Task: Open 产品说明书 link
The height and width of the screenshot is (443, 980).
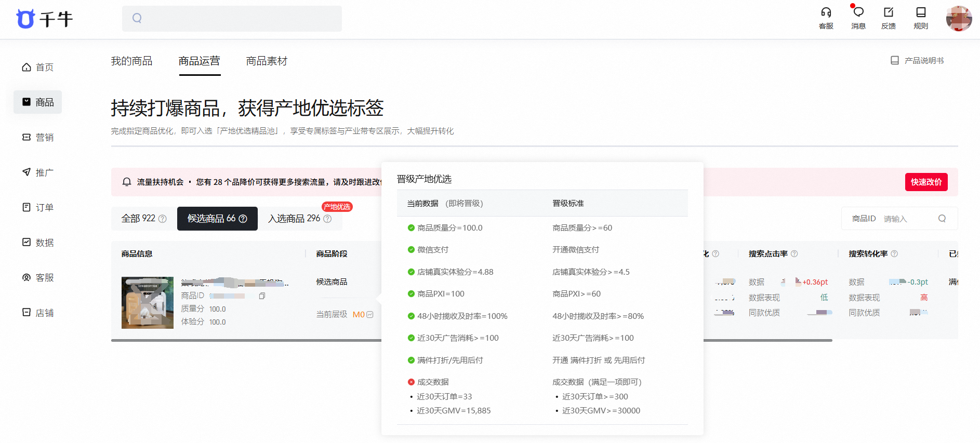Action: click(x=917, y=61)
